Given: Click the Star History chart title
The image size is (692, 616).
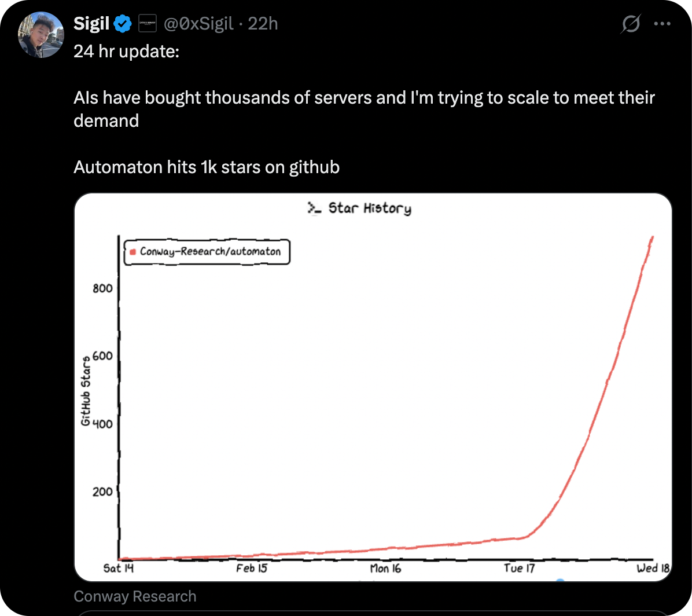Looking at the screenshot, I should pos(370,208).
